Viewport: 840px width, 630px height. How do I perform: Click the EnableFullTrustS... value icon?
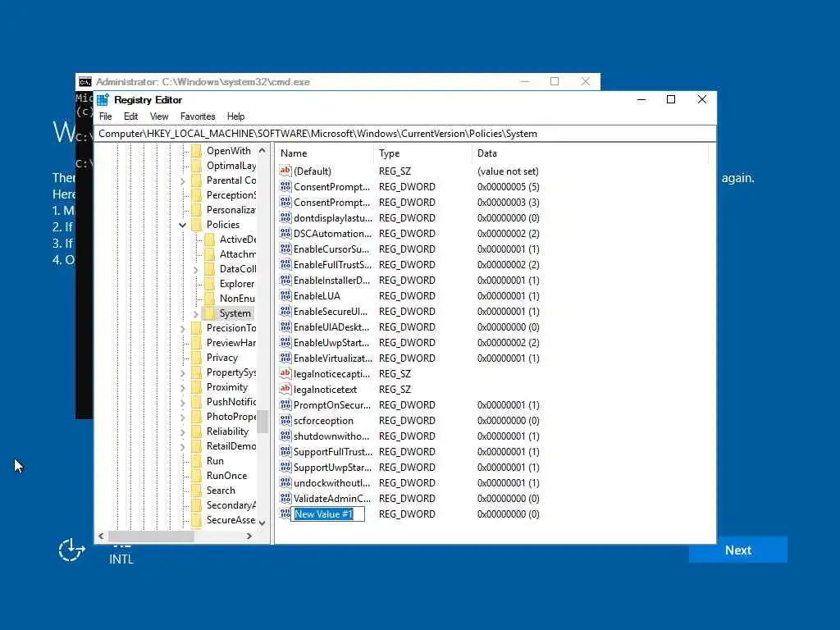(285, 264)
